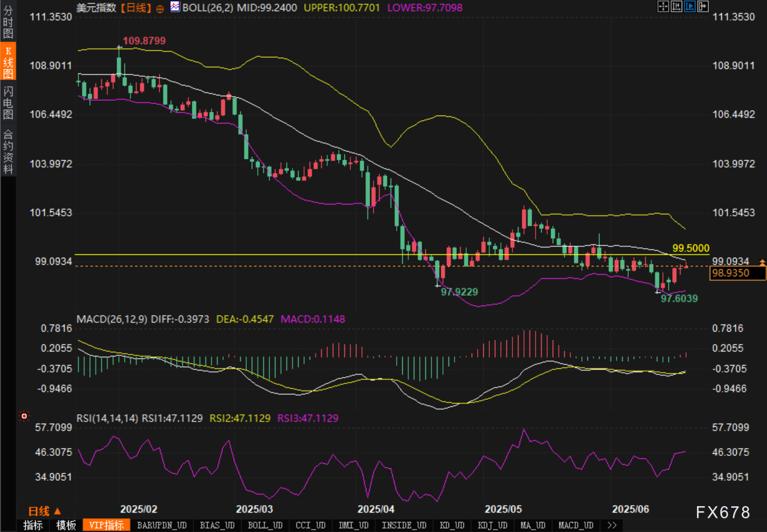Click the red sun icon beside RSI panel

click(24, 416)
